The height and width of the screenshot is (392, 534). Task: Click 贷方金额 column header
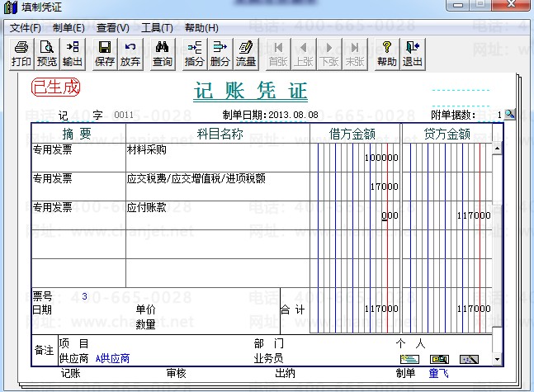447,134
